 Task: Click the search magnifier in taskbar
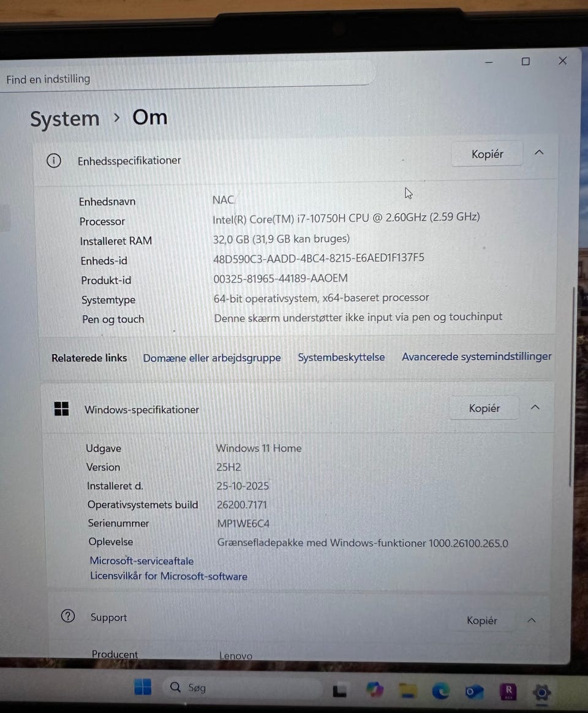176,687
